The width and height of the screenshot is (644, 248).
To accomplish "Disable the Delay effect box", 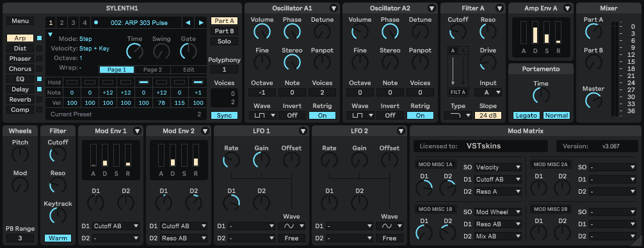I will coord(40,89).
